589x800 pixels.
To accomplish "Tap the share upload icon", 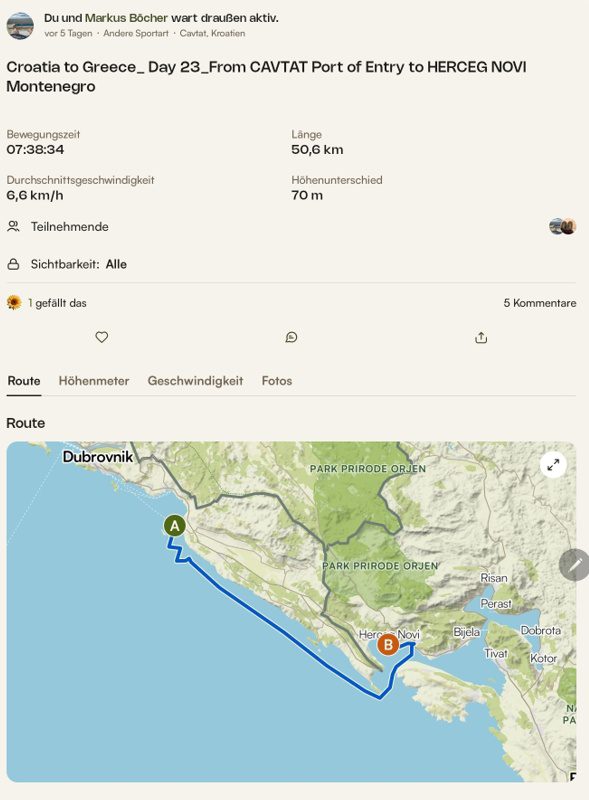I will point(481,338).
